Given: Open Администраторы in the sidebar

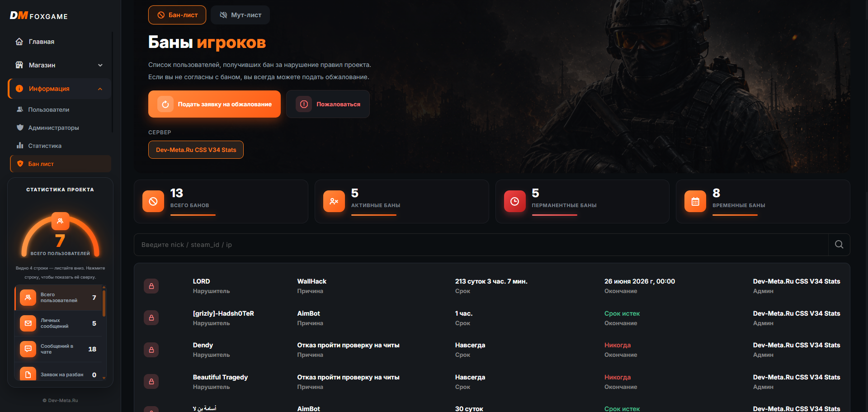Looking at the screenshot, I should click(x=61, y=128).
